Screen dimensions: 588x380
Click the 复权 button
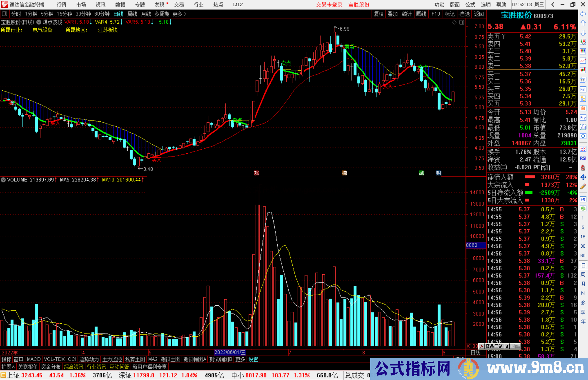[x=379, y=14]
